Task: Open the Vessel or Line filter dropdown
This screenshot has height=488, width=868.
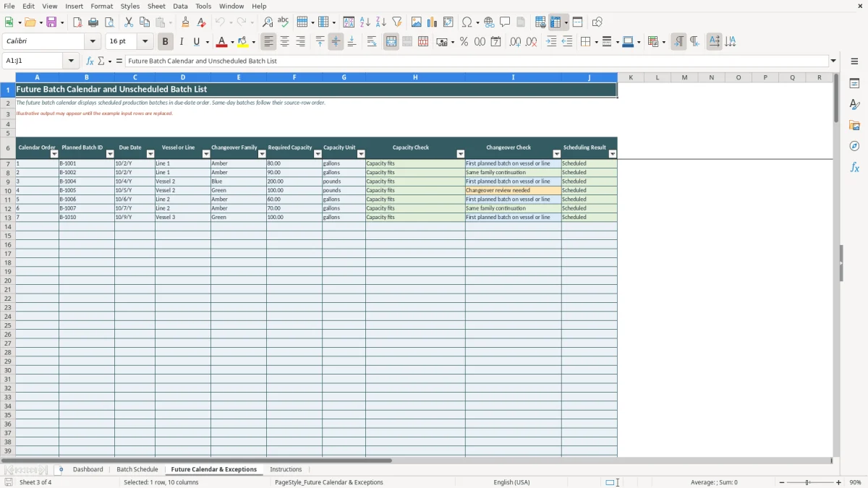Action: click(x=206, y=154)
